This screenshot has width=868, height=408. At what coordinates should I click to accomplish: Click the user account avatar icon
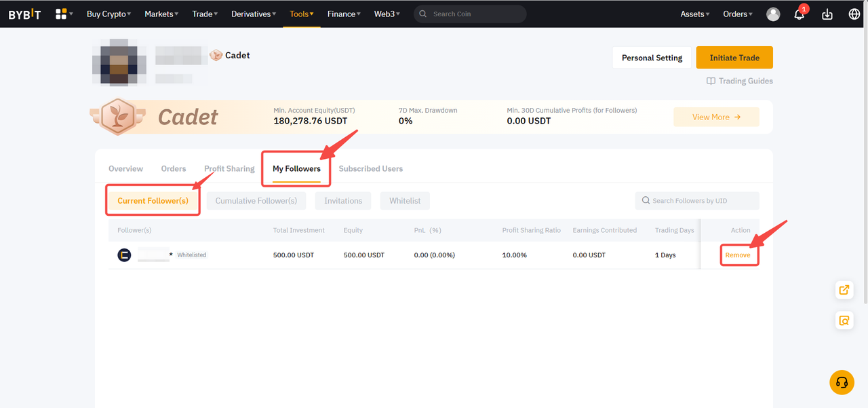[773, 14]
